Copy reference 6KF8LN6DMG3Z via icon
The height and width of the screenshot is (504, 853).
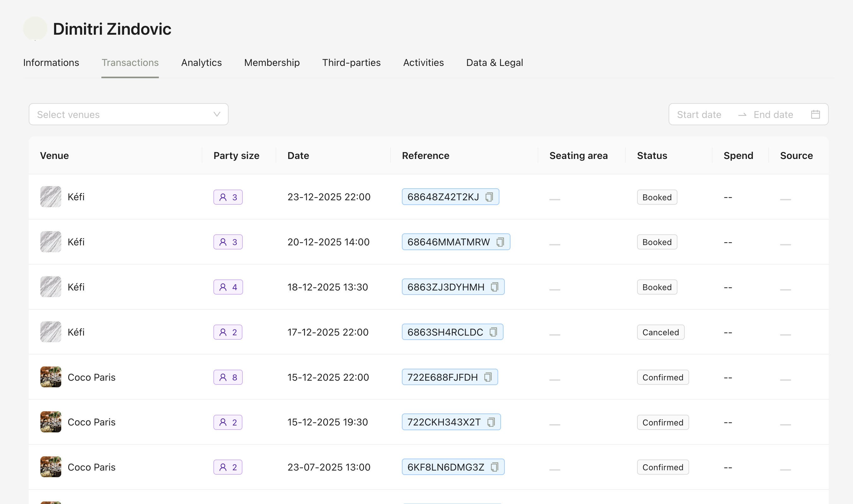(494, 467)
